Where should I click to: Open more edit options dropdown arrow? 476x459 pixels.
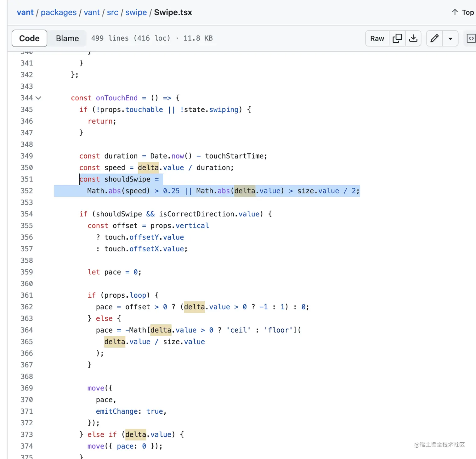point(450,38)
